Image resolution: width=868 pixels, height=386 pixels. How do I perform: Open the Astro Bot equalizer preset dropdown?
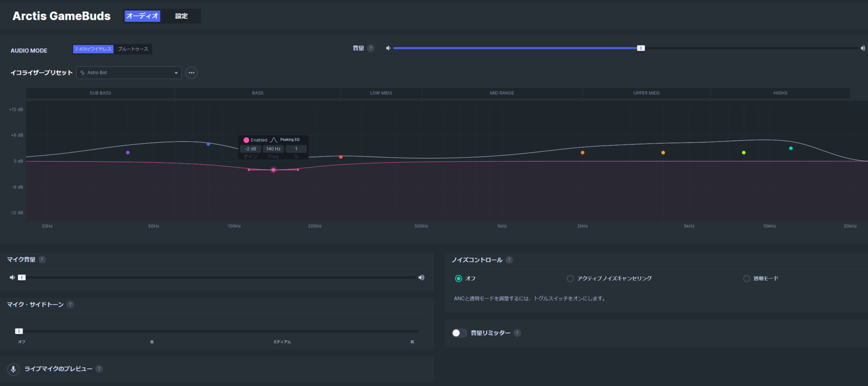point(129,73)
